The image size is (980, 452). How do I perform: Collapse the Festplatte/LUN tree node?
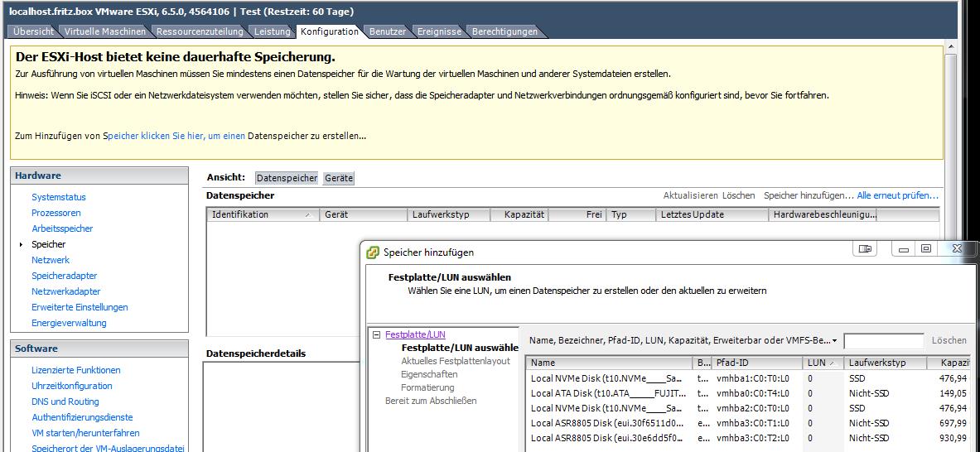click(x=376, y=334)
